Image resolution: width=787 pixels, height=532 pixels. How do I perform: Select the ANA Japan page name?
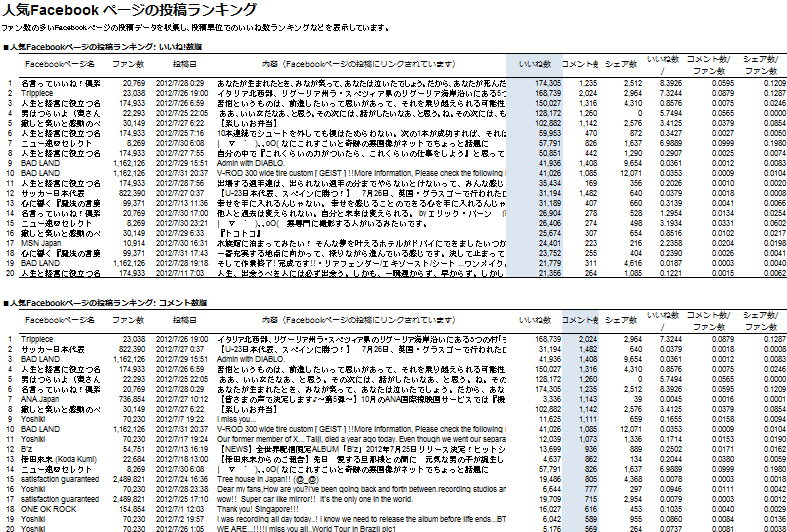click(x=40, y=399)
